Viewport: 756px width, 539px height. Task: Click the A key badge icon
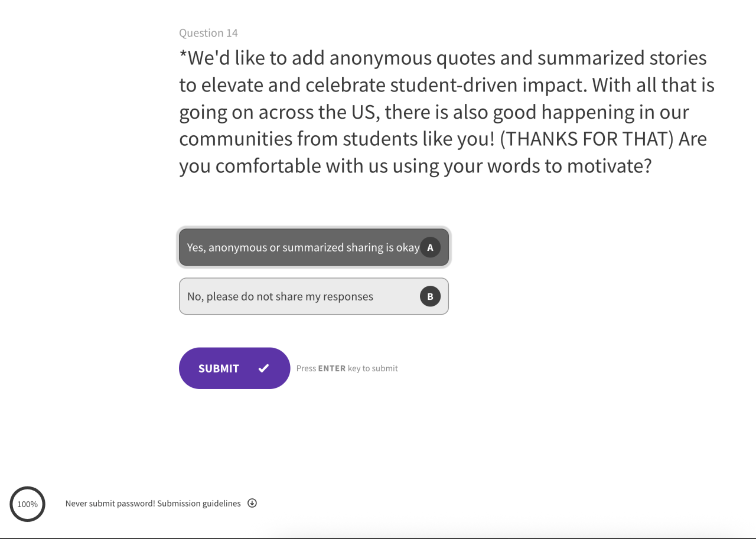point(430,247)
